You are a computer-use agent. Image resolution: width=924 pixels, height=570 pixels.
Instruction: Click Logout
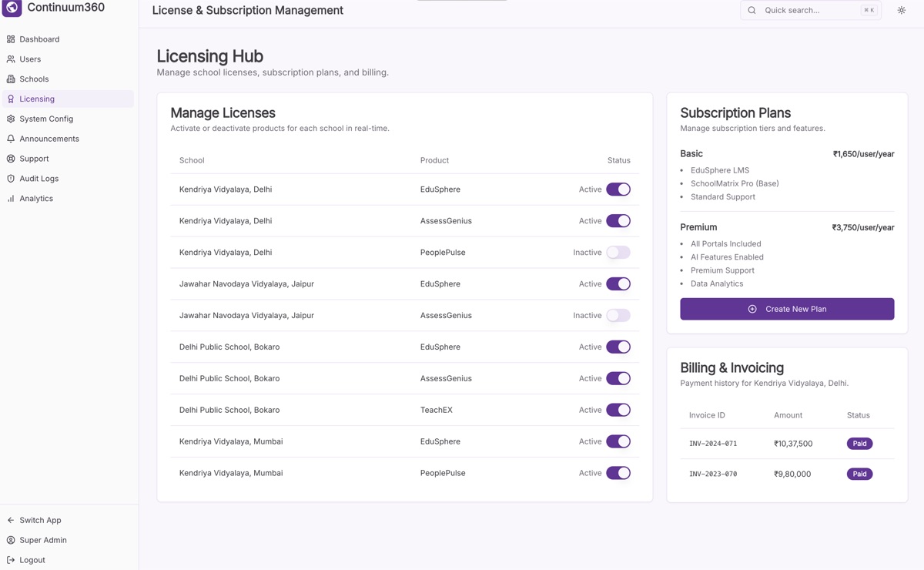68,561
